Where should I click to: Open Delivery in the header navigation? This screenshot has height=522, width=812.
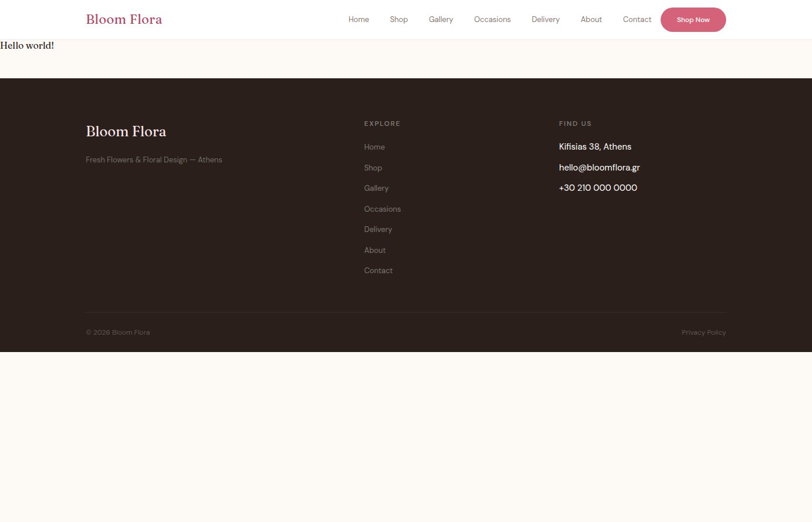545,19
